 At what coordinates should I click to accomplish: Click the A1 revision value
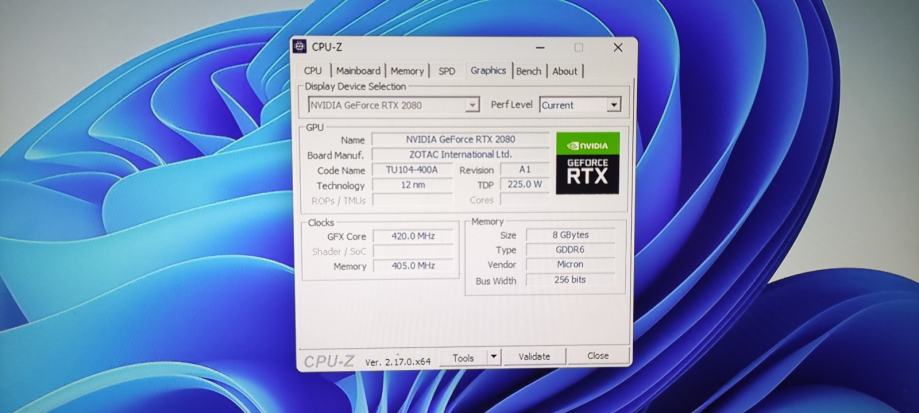coord(525,169)
